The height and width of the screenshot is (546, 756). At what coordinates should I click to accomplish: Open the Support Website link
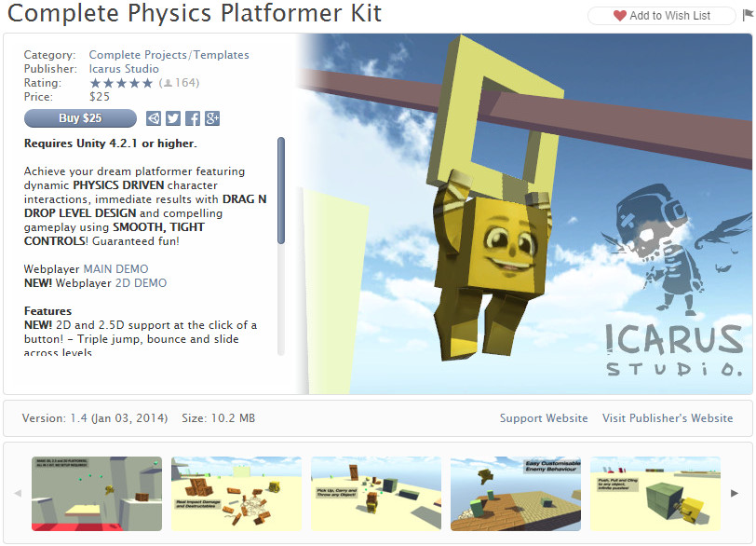click(x=544, y=418)
